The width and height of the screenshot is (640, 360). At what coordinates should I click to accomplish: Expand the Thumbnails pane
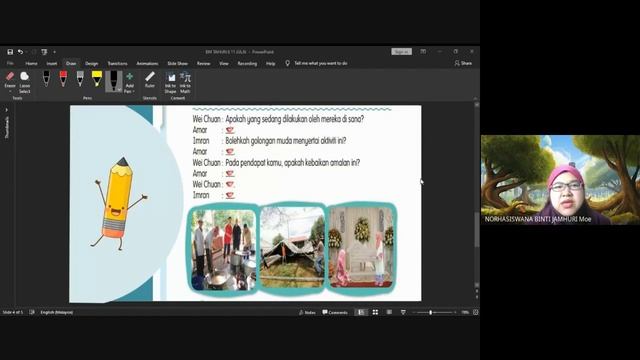tap(7, 110)
